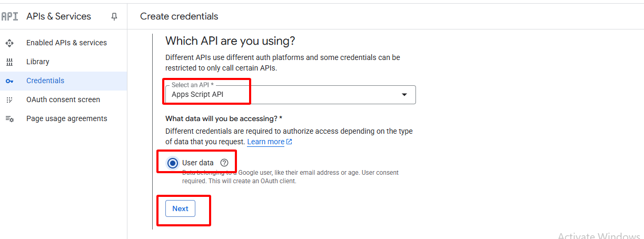The width and height of the screenshot is (644, 239).
Task: Go to Enabled APIs & services page
Action: point(66,43)
